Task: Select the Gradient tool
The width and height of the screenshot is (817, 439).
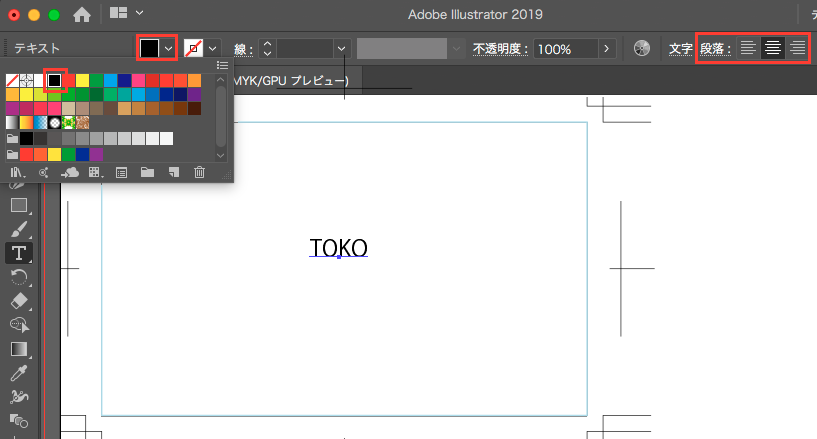Action: (x=18, y=349)
